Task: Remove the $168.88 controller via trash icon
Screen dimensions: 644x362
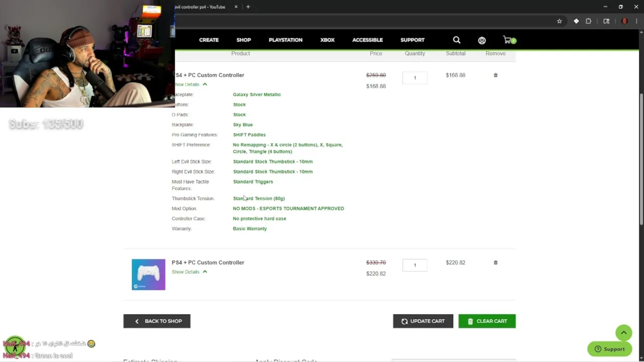Action: click(x=496, y=75)
